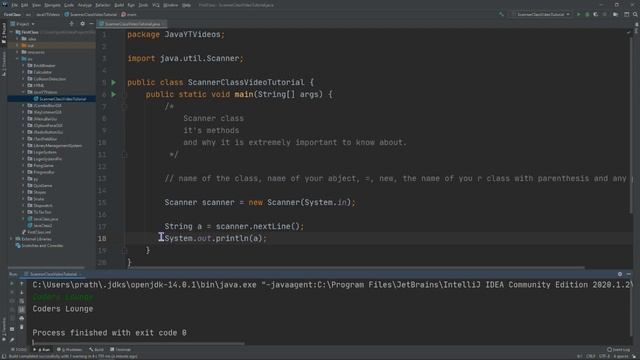
Task: Click the Up stack trace arrow in Run panel
Action: click(22, 283)
